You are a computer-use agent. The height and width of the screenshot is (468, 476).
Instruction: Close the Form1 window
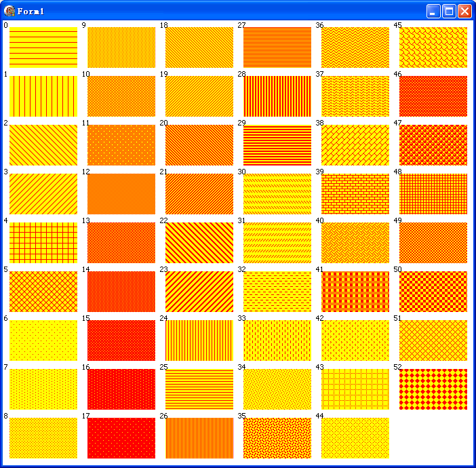pyautogui.click(x=464, y=12)
